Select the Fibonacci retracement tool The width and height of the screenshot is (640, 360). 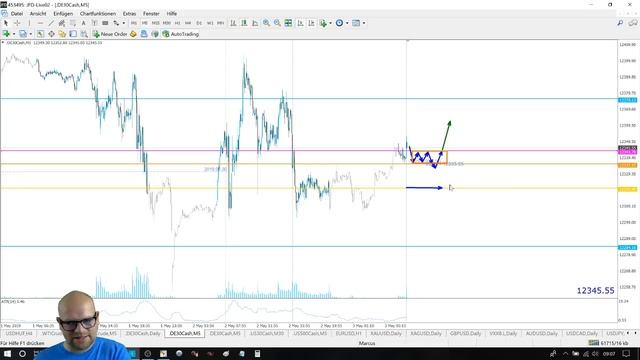(73, 23)
